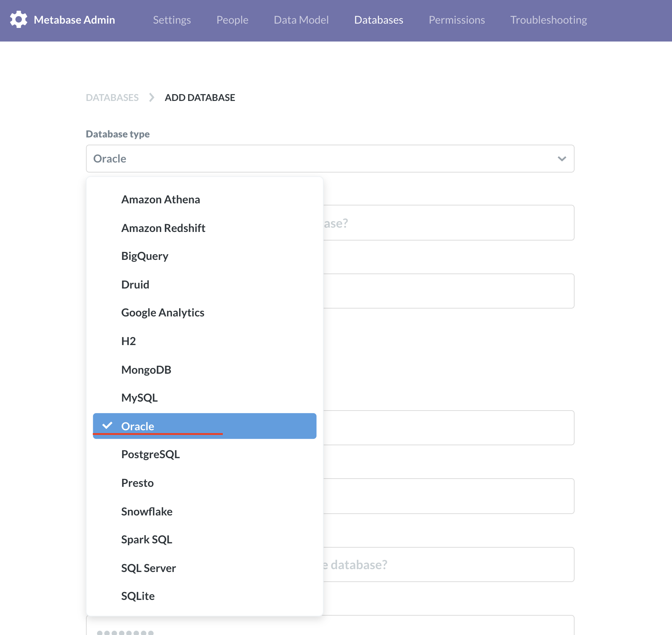Image resolution: width=672 pixels, height=635 pixels.
Task: Click the first input field ending 'ase?'
Action: (448, 223)
